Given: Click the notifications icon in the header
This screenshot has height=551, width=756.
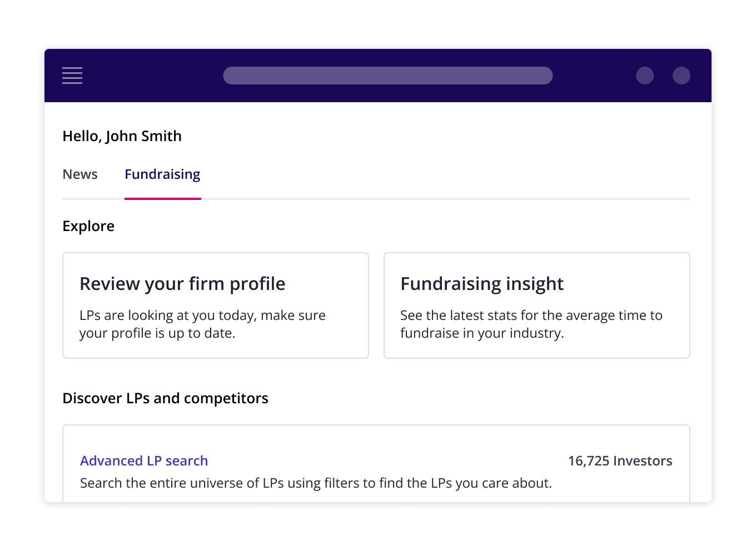Looking at the screenshot, I should (x=645, y=76).
